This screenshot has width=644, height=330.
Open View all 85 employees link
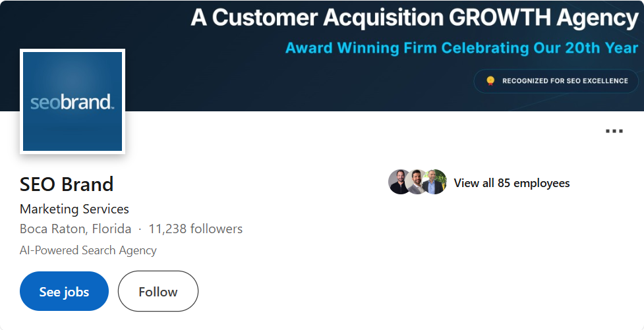(x=512, y=183)
